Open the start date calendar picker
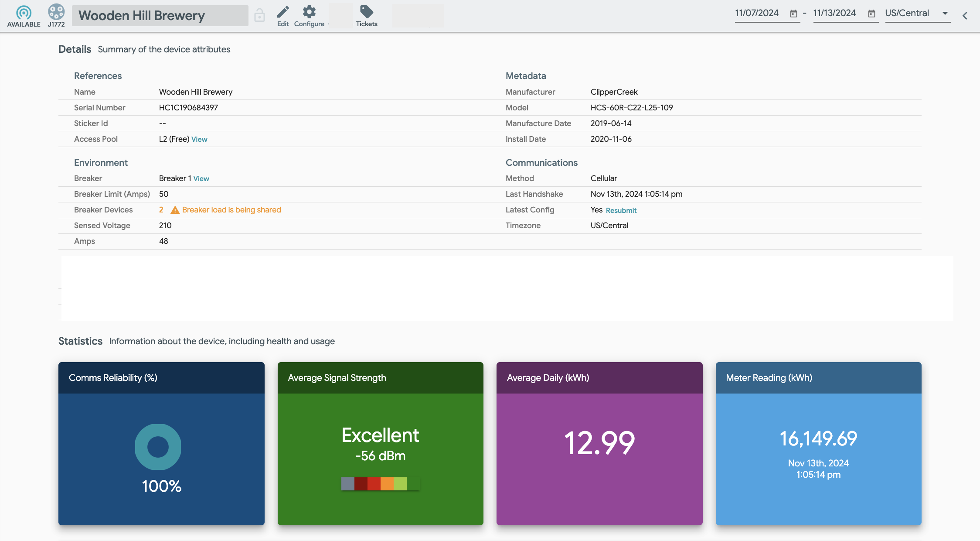 [x=794, y=14]
